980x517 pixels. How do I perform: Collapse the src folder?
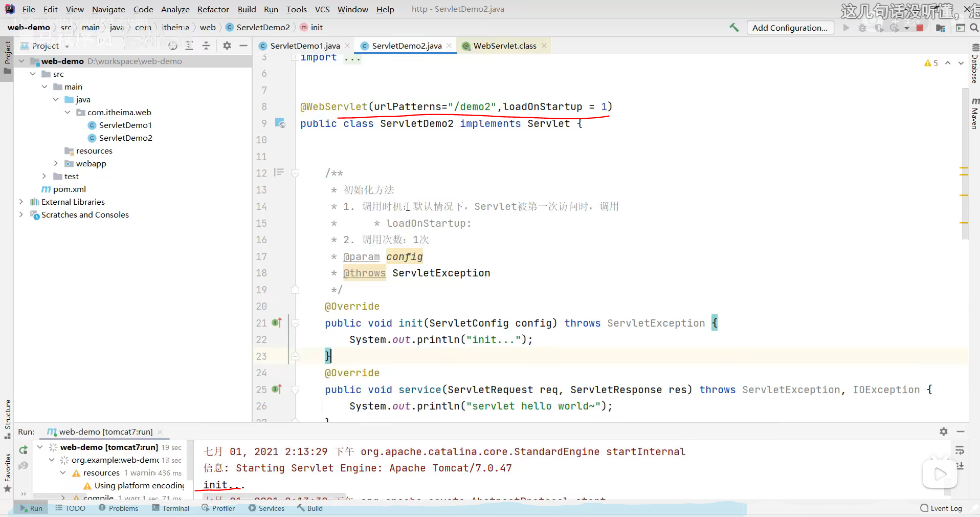coord(33,74)
